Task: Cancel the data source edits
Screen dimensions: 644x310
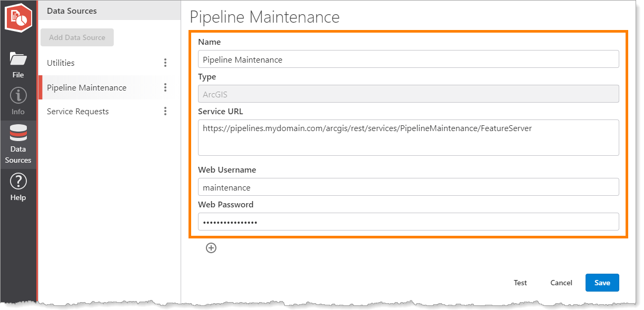Action: 561,282
